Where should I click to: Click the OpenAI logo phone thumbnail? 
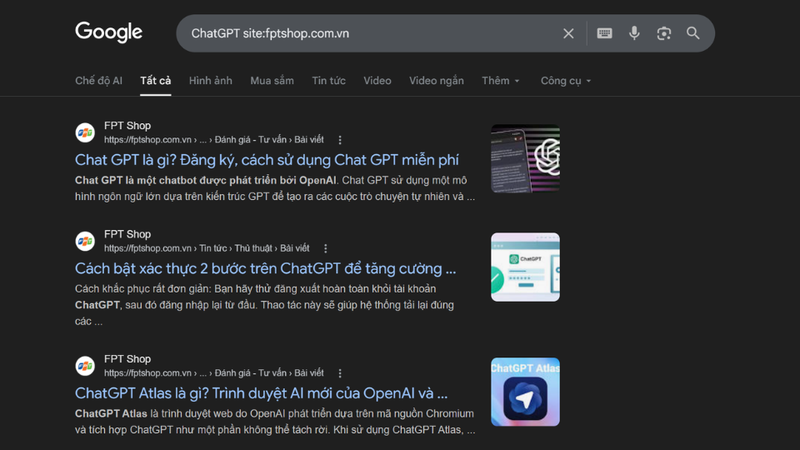(x=525, y=158)
